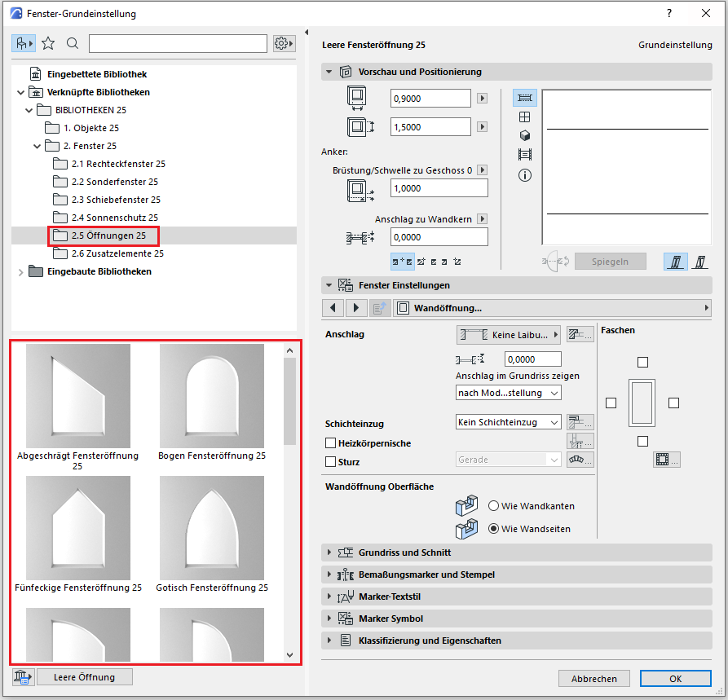Screen dimensions: 728x700
Task: Enable the Heizkörpernische checkbox
Action: [x=331, y=443]
